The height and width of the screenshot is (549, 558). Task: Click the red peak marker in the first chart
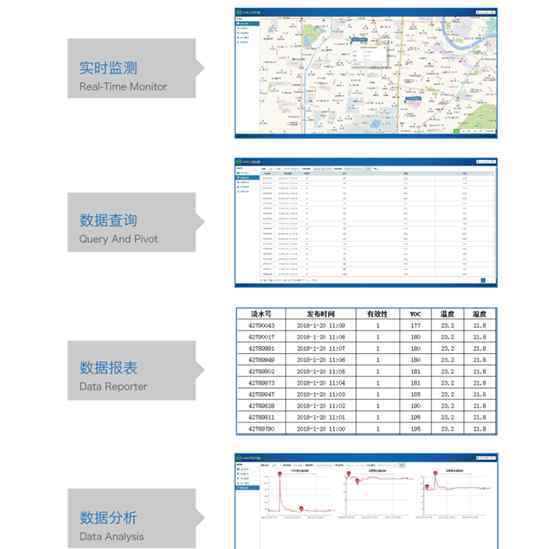(x=280, y=474)
